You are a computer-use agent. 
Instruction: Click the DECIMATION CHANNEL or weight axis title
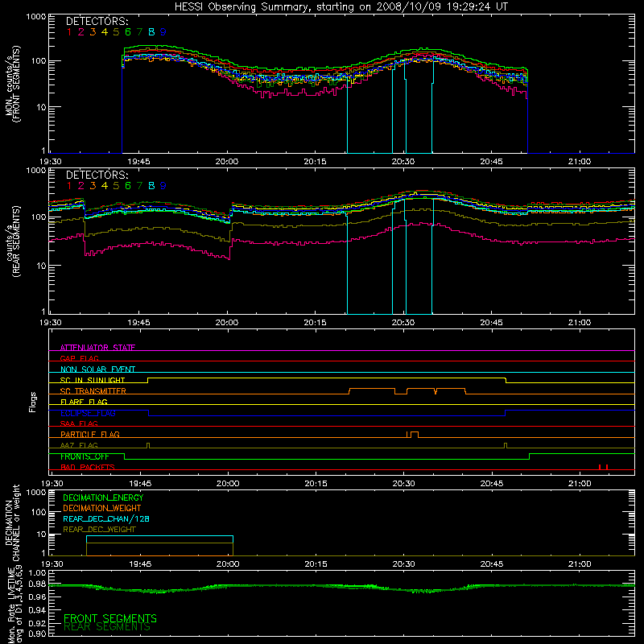point(13,522)
